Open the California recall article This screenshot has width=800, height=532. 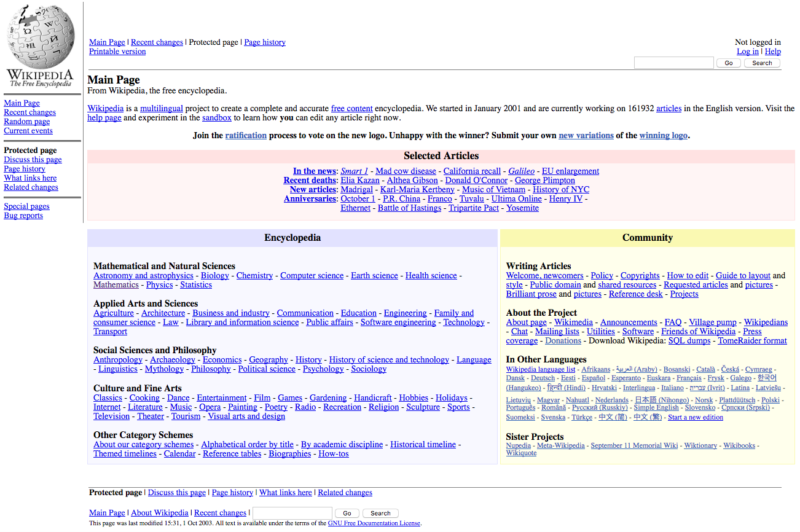(471, 171)
